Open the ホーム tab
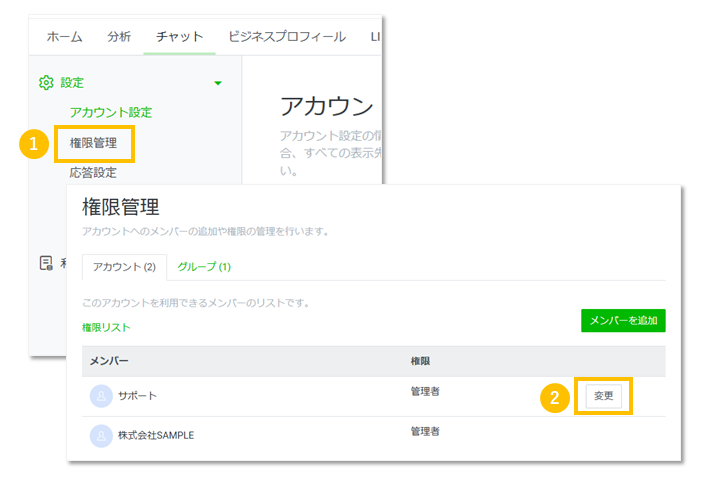This screenshot has height=481, width=714. pos(65,37)
